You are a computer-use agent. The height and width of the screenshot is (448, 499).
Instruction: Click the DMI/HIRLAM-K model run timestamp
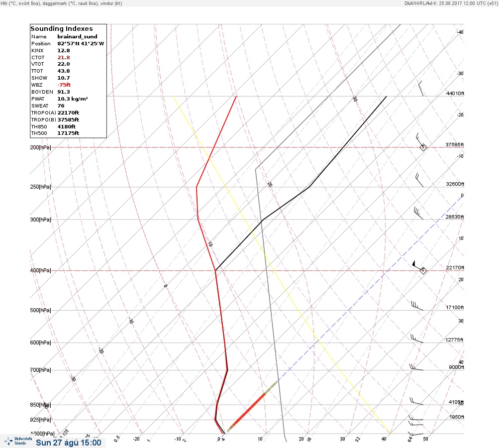451,3
